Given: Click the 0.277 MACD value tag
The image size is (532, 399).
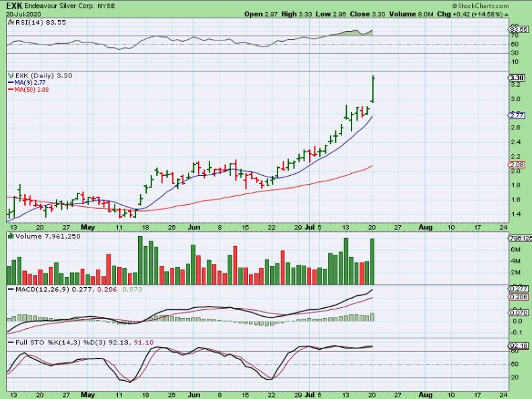Looking at the screenshot, I should pyautogui.click(x=519, y=289).
